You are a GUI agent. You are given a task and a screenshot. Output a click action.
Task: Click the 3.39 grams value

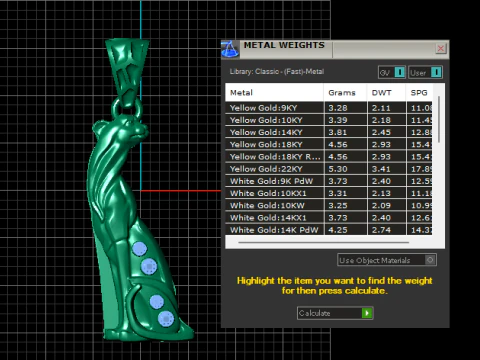coord(338,120)
